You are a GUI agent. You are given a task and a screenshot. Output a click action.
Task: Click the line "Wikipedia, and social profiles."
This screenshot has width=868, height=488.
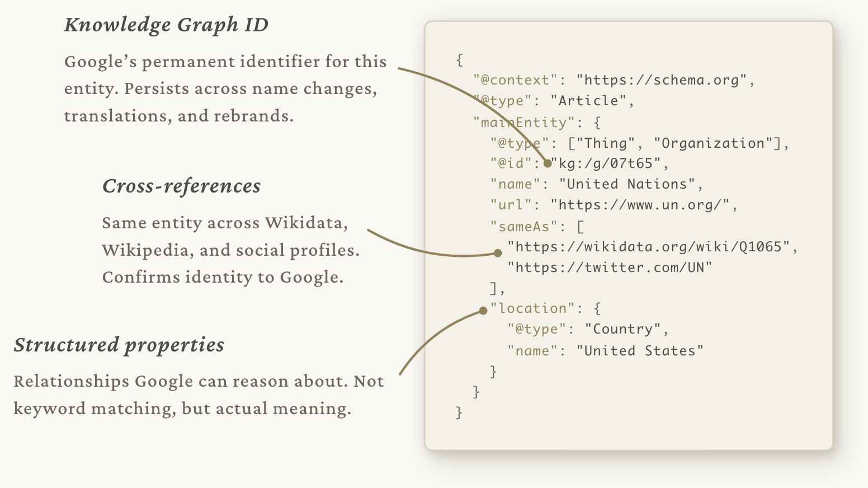point(231,250)
